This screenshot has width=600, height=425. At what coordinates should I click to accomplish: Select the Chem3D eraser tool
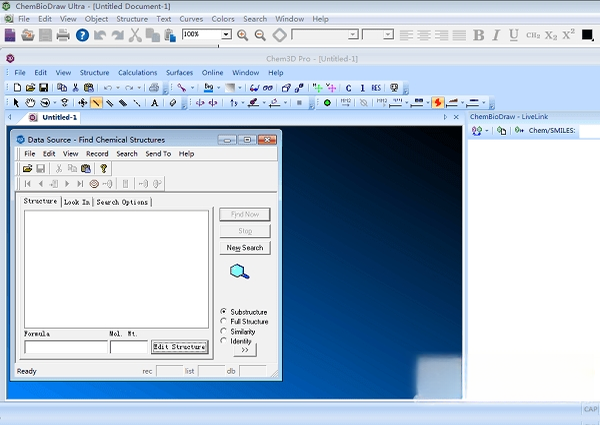pyautogui.click(x=173, y=103)
